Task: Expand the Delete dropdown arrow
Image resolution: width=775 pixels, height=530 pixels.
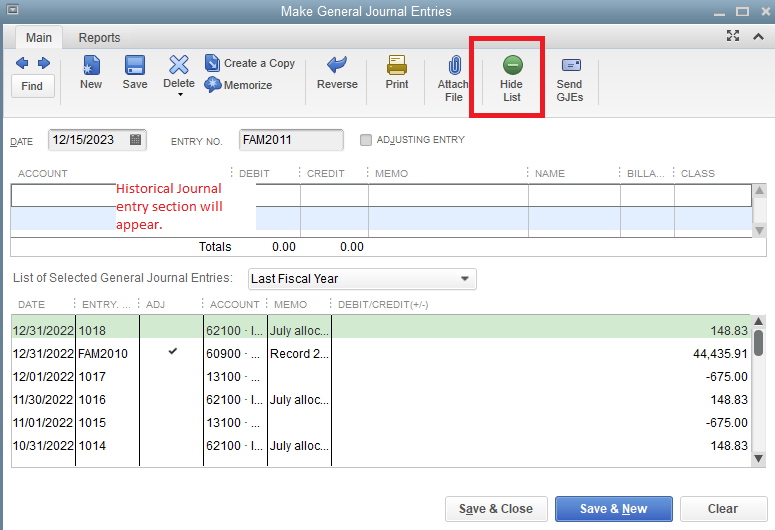Action: (180, 94)
